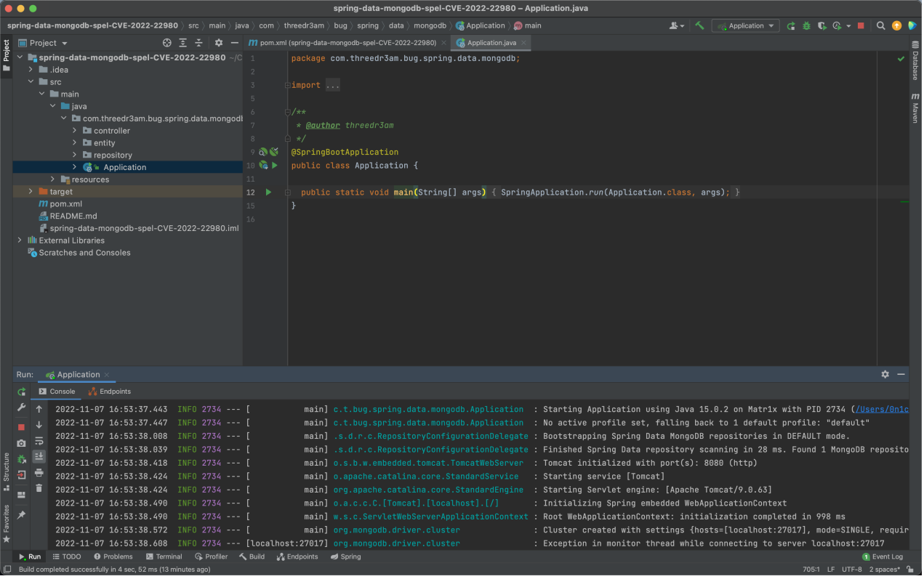Open the TODO tool window
This screenshot has width=924, height=579.
click(x=66, y=556)
